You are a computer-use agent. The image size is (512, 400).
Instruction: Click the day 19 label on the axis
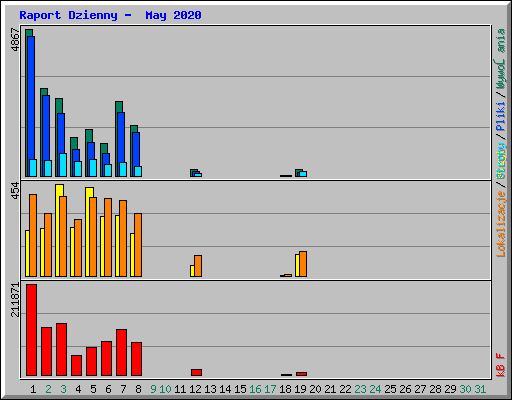tap(300, 389)
